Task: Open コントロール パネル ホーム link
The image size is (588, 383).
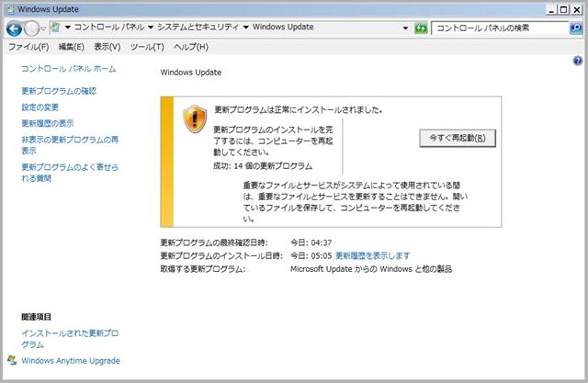Action: click(x=69, y=69)
